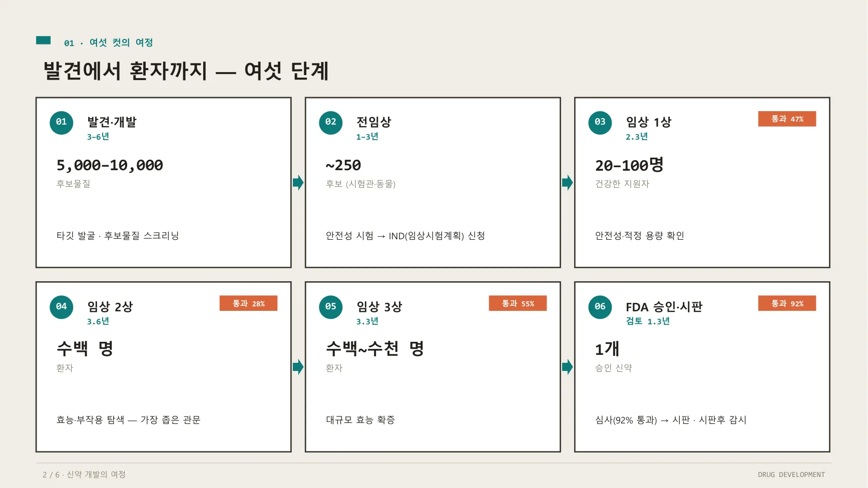
Task: Click the 환자 caption in the 임상 3상 card
Action: 334,368
